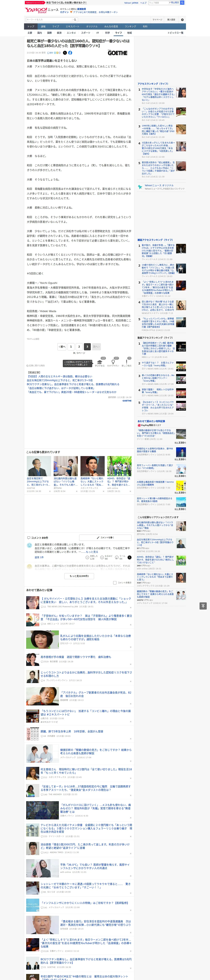Click Yahoo!ニュース オリジナル bird icon
The image size is (210, 980).
tap(140, 187)
